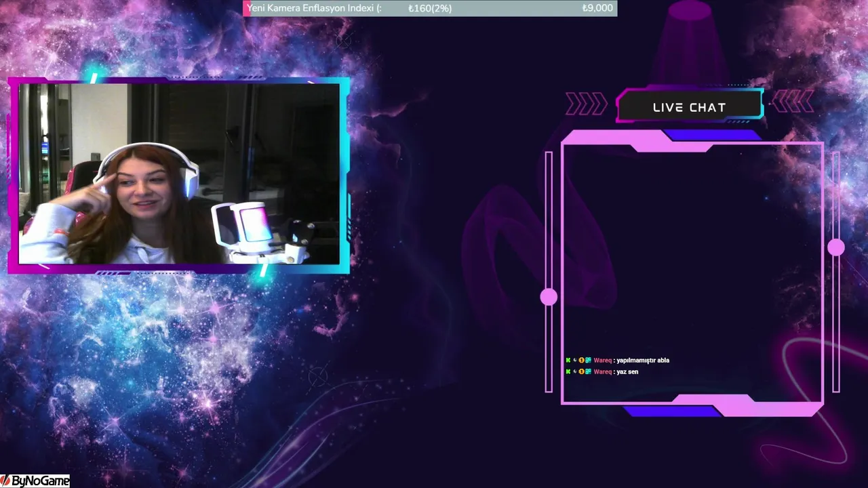The height and width of the screenshot is (488, 868).
Task: Click the ₺160(2%) donation progress value
Action: coord(430,8)
